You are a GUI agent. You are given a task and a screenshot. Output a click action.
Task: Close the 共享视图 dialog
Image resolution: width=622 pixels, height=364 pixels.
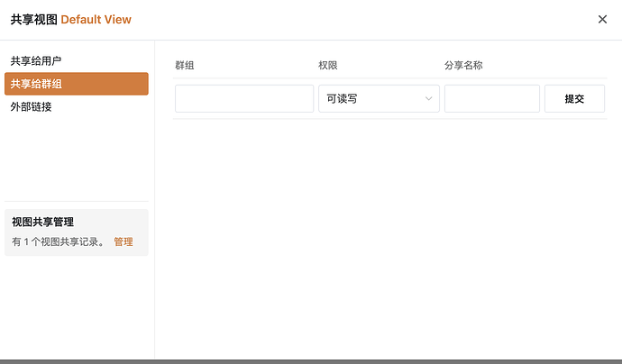(x=602, y=19)
